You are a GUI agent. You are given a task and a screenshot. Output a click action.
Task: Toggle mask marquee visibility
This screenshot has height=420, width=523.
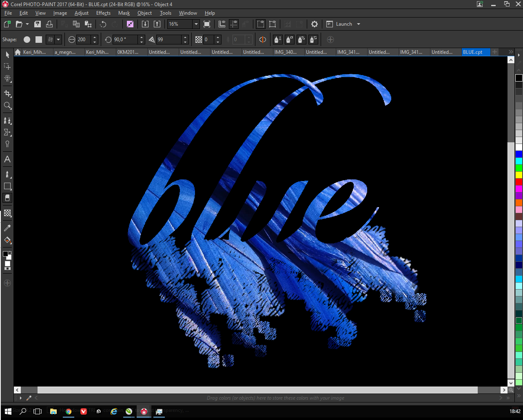click(x=260, y=24)
